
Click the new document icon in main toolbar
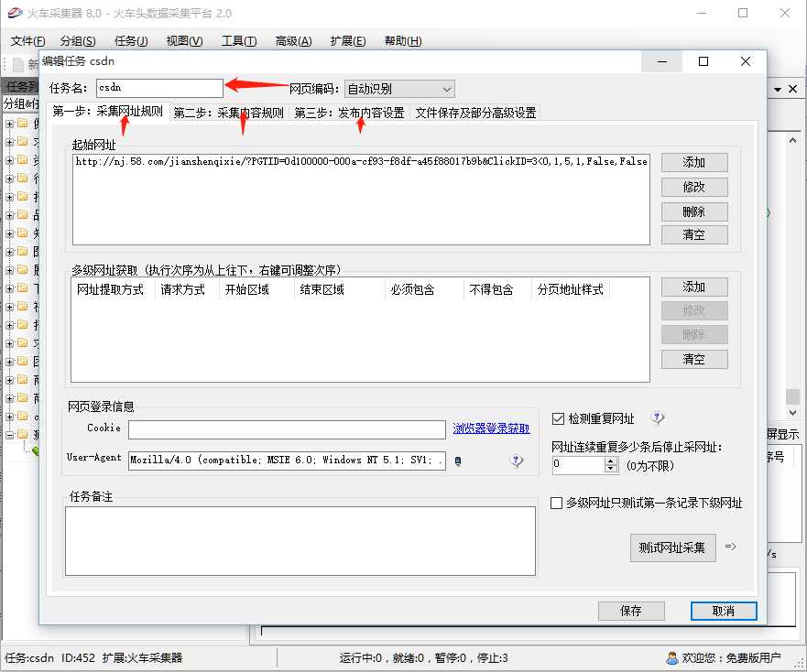[18, 64]
